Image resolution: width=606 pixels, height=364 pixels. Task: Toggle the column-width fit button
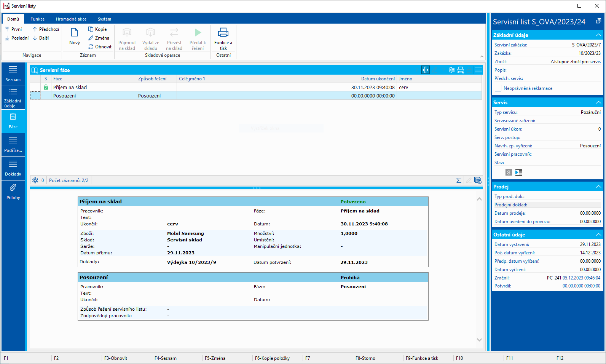click(425, 70)
